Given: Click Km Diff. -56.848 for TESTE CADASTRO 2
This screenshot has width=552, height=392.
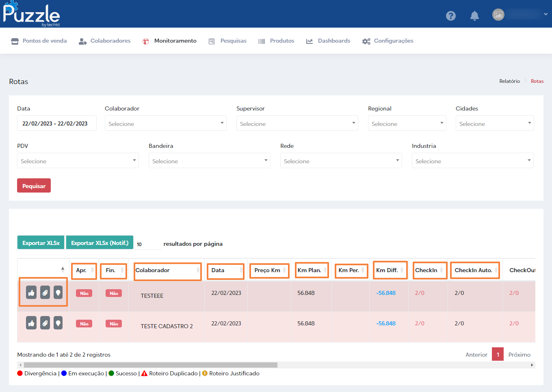Looking at the screenshot, I should click(x=386, y=323).
